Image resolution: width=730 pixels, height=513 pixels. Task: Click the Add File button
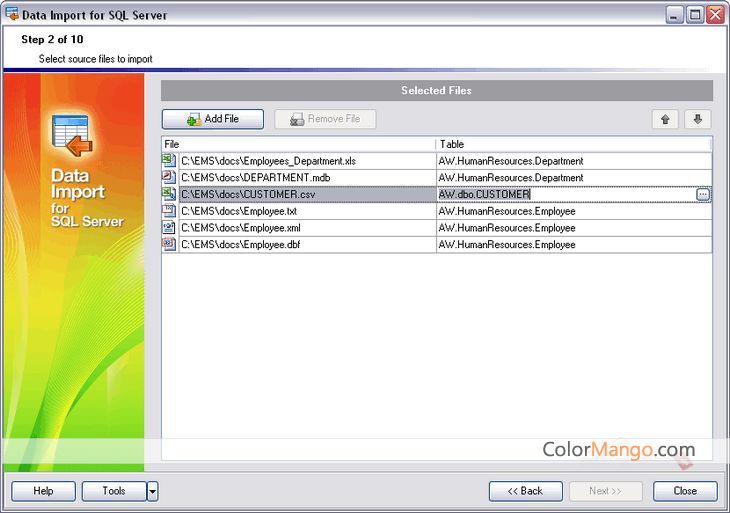tap(213, 119)
